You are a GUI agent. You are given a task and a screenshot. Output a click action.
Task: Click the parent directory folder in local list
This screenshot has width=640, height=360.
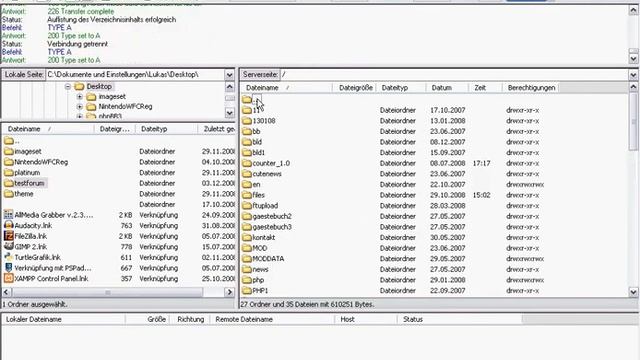pos(9,141)
